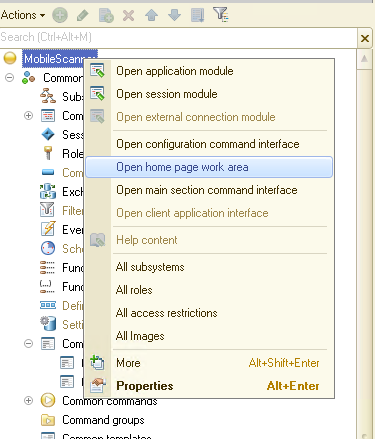Choose All access restrictions entry
The height and width of the screenshot is (439, 375).
pyautogui.click(x=209, y=313)
